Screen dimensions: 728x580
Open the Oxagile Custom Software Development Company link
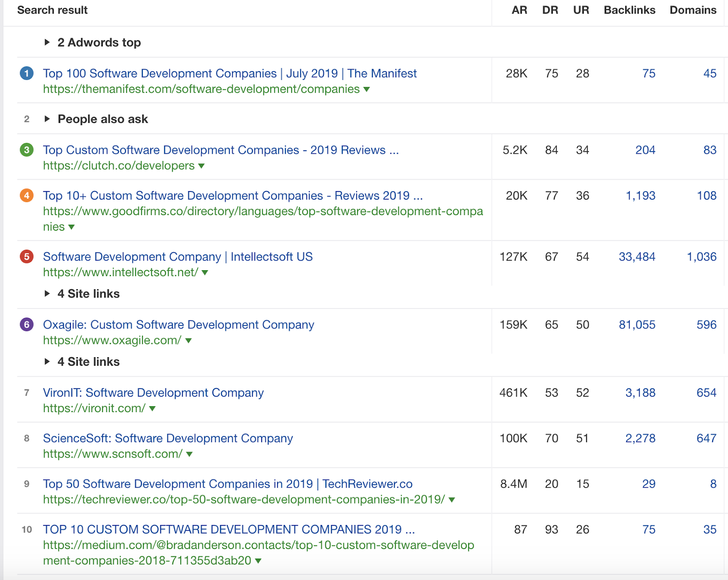(x=178, y=324)
